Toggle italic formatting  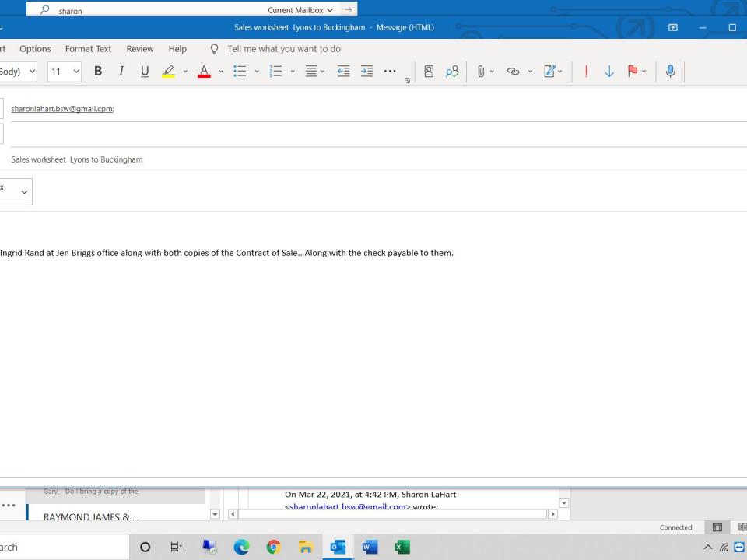click(121, 72)
